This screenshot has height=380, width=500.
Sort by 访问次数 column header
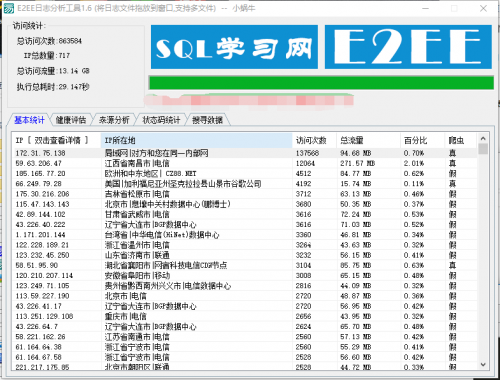(315, 140)
